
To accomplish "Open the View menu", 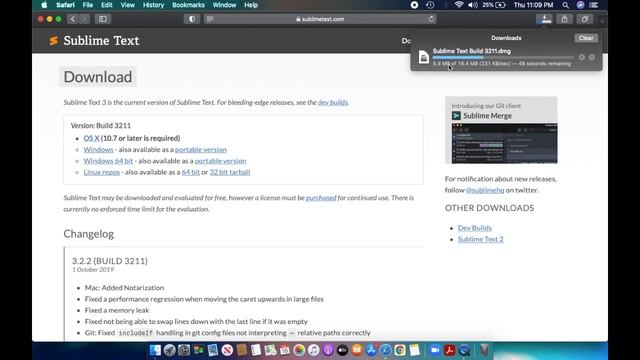I will click(x=127, y=5).
